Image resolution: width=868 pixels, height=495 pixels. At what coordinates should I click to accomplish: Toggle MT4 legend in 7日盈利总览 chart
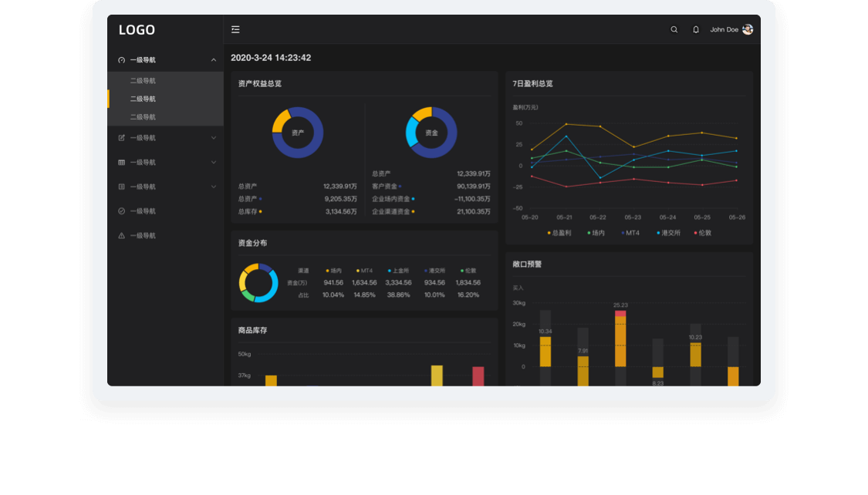[630, 233]
